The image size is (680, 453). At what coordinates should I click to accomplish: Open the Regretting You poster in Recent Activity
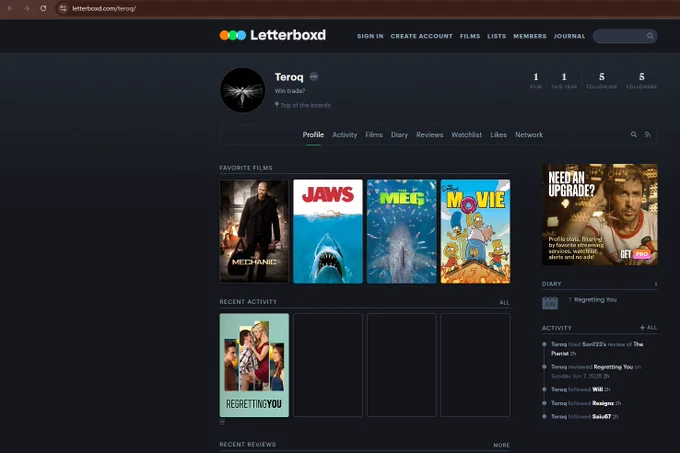click(254, 365)
